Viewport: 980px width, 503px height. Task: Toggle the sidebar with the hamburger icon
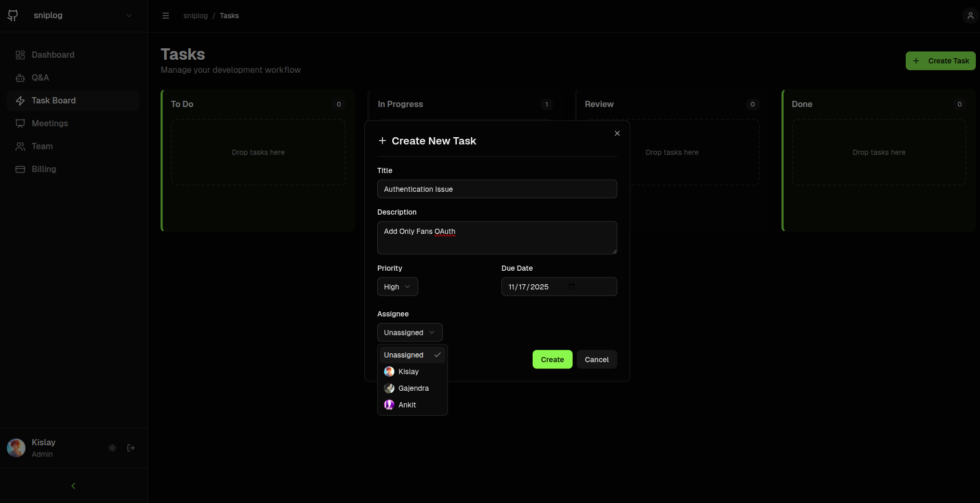click(x=166, y=16)
